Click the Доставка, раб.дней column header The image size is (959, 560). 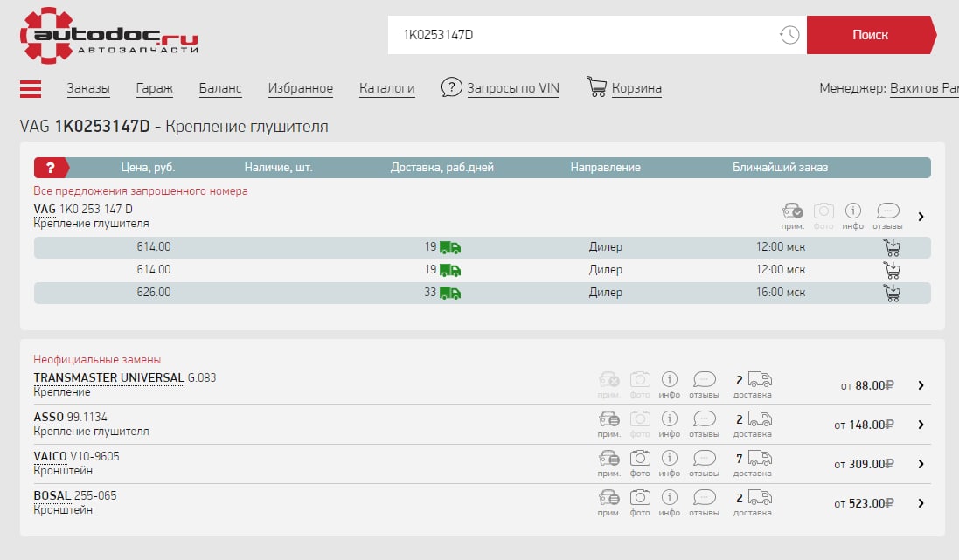pyautogui.click(x=442, y=168)
